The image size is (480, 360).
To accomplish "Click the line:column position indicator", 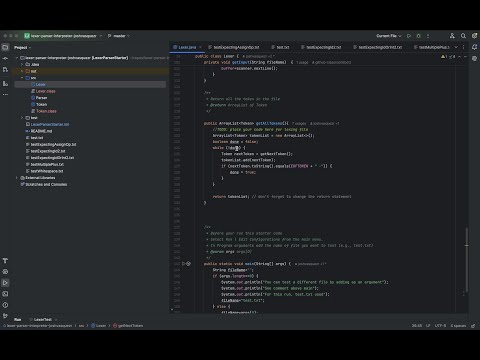I will (x=417, y=326).
